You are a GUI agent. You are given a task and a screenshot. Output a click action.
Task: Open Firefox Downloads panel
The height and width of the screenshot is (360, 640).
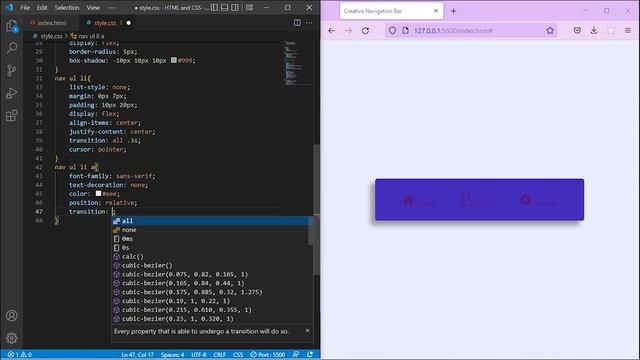click(594, 31)
